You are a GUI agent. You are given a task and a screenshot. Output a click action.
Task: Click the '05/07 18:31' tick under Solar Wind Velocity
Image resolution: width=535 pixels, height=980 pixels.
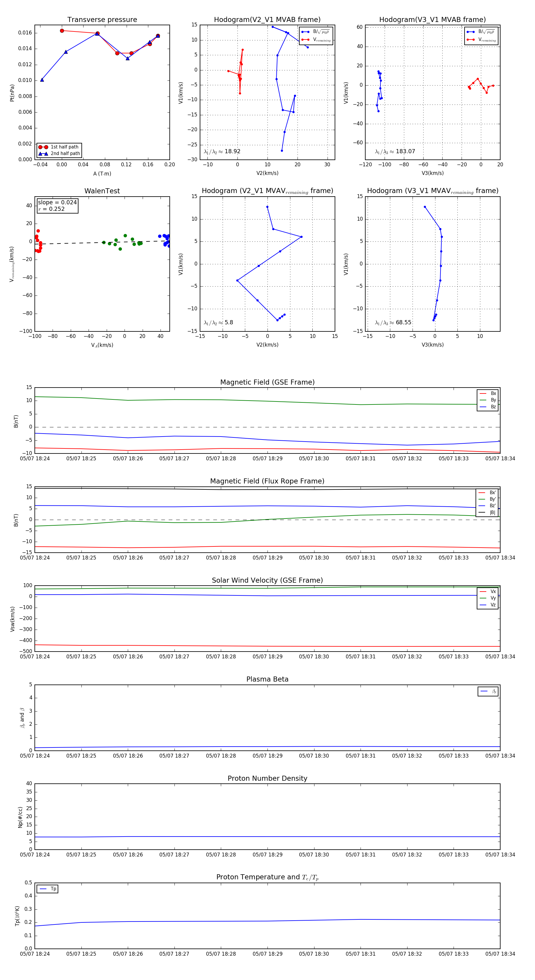pos(360,657)
